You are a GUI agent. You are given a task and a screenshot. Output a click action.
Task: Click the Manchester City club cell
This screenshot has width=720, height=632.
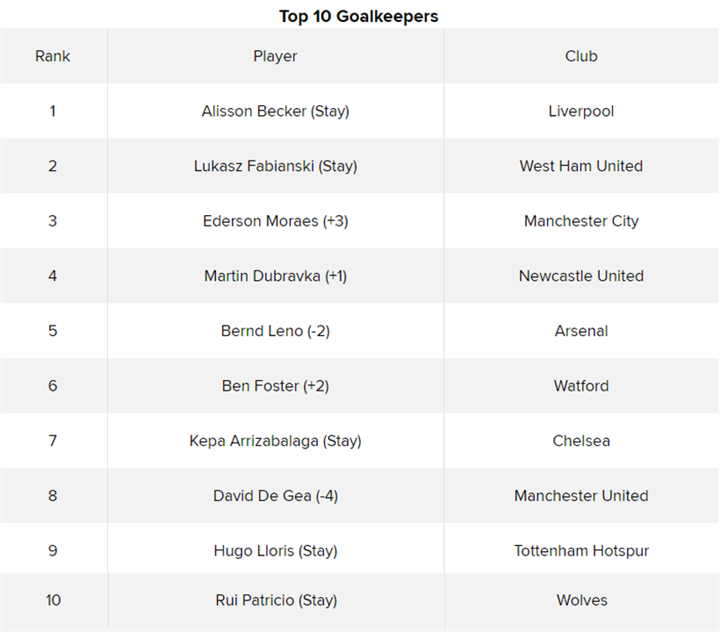[x=581, y=221]
